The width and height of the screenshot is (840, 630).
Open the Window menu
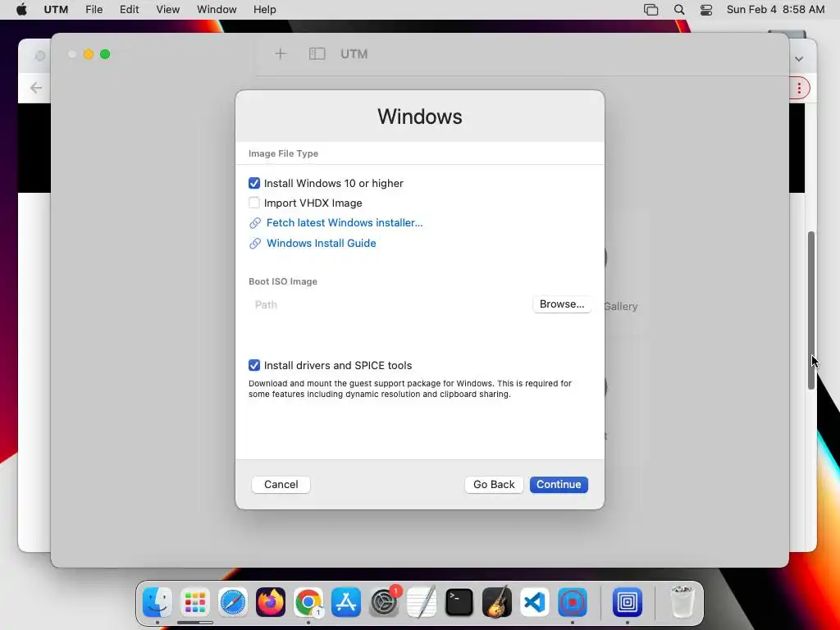coord(217,10)
